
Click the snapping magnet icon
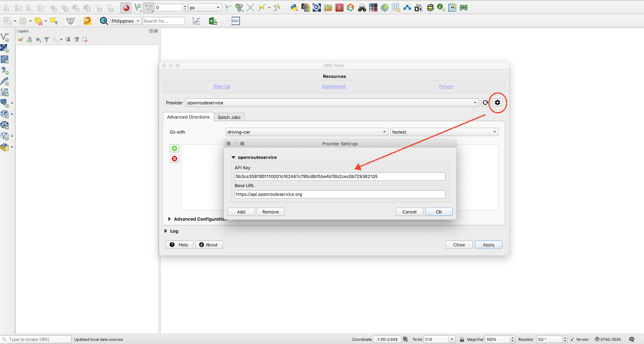[126, 8]
